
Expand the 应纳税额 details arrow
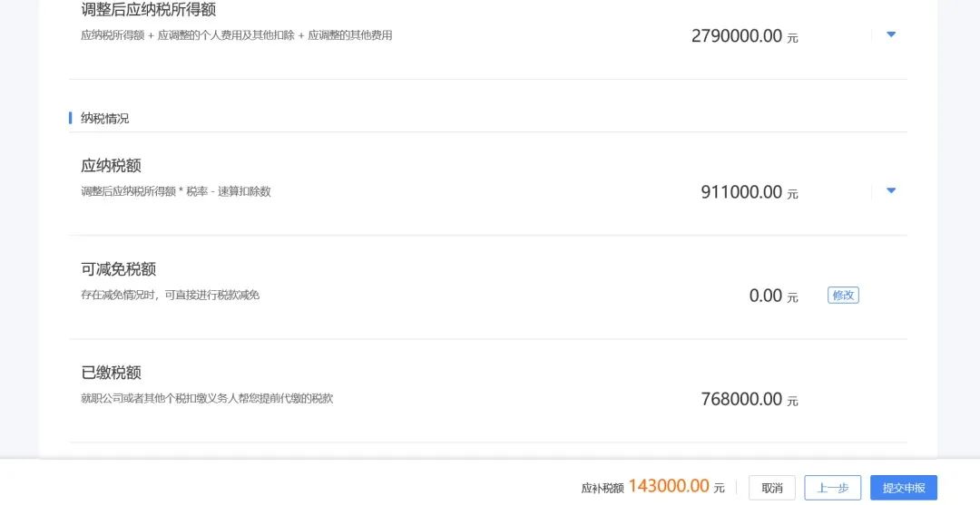point(891,191)
